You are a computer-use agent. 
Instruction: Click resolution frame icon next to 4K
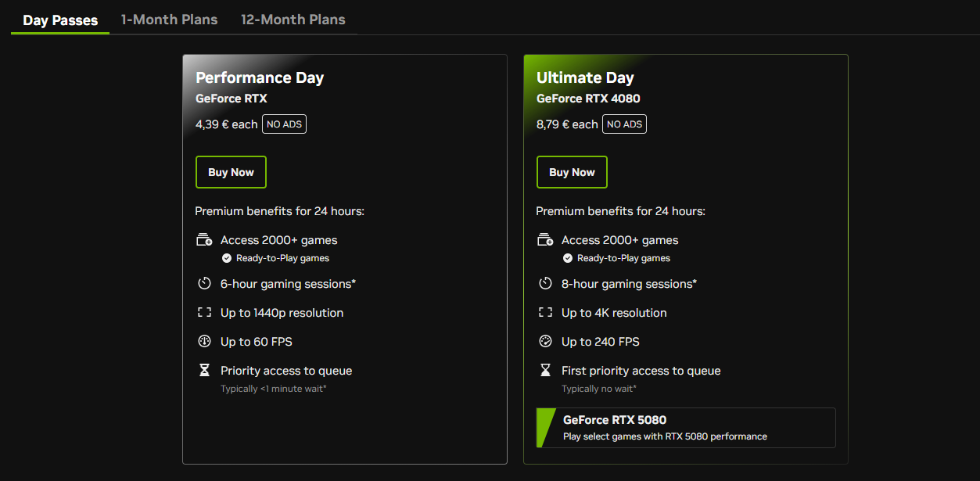545,313
